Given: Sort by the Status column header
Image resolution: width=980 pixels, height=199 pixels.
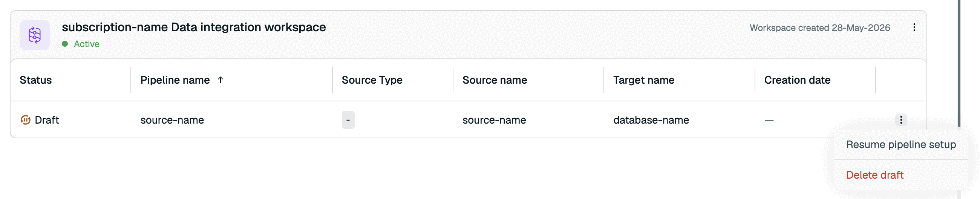Looking at the screenshot, I should pos(36,80).
